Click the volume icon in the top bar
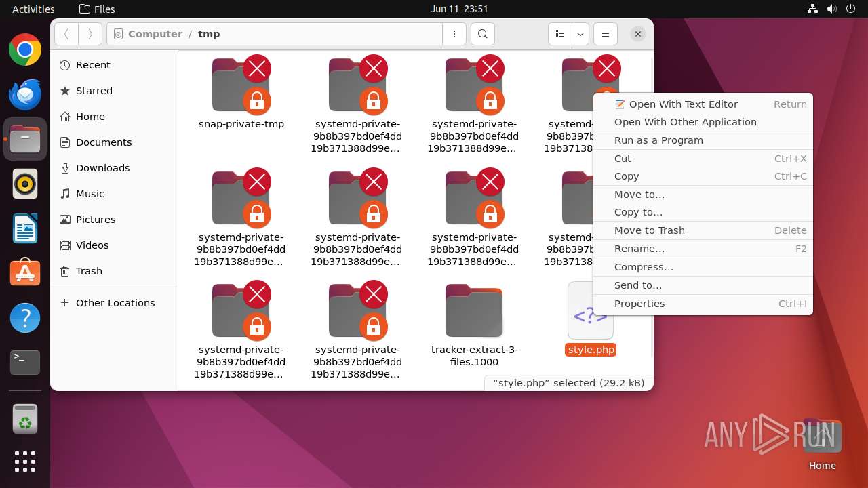This screenshot has width=868, height=488. pos(832,9)
